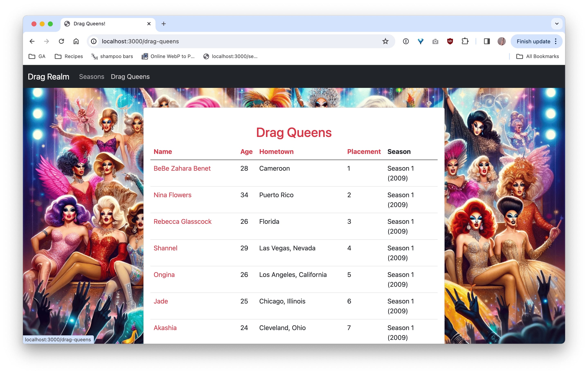
Task: Open a new browser tab
Action: [x=164, y=24]
